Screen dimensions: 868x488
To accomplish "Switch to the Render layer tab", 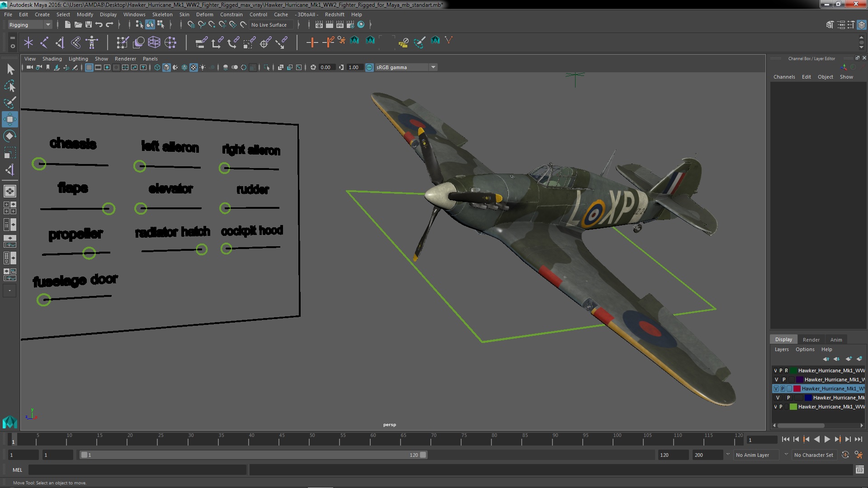I will click(811, 340).
